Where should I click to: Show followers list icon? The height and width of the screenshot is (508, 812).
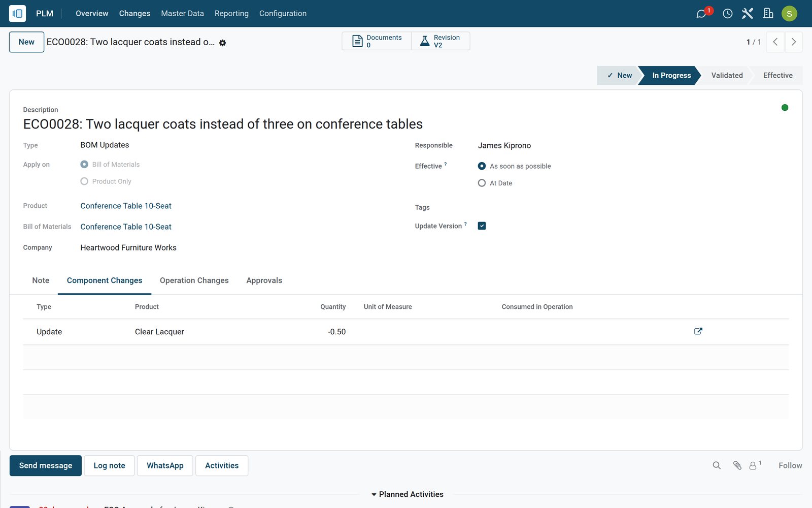coord(756,465)
